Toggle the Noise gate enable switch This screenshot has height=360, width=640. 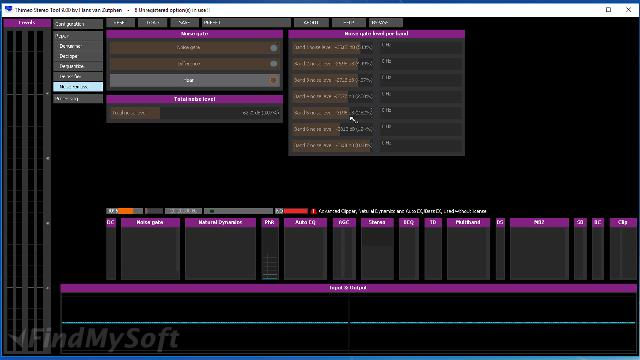click(x=194, y=48)
